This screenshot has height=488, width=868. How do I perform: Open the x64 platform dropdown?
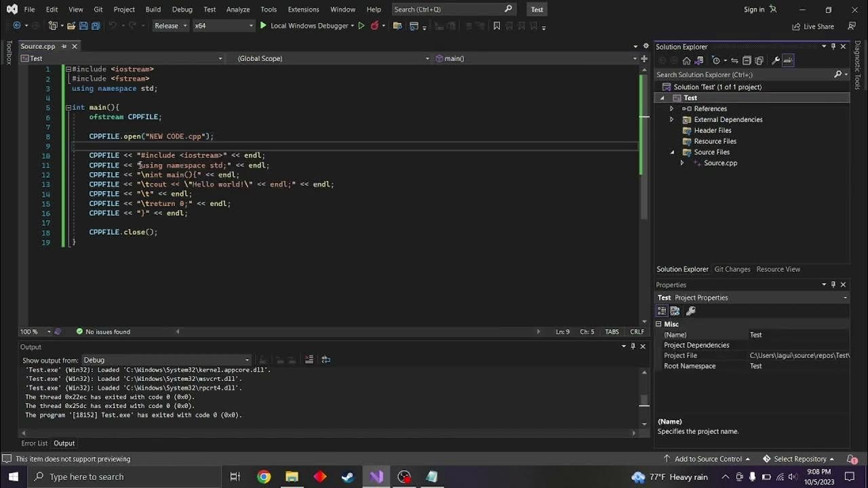[x=223, y=26]
